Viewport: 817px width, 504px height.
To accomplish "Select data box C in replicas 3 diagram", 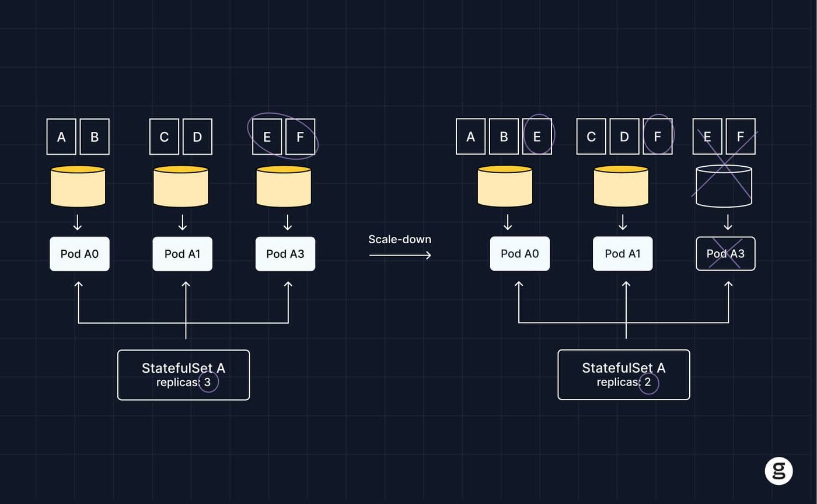I will click(x=164, y=137).
